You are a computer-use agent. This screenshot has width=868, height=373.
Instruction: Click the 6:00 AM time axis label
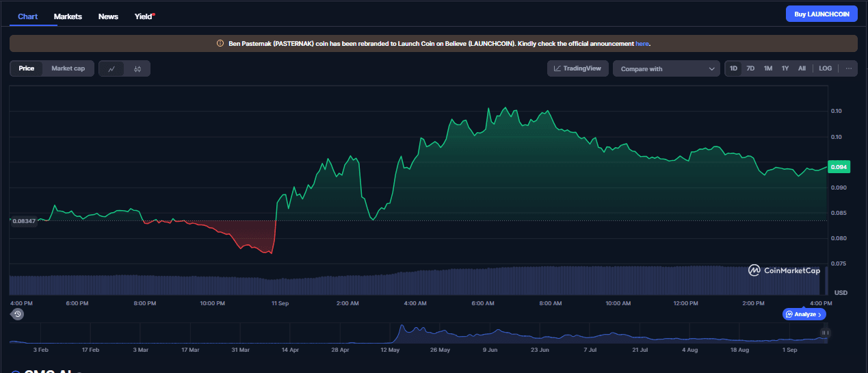point(483,303)
